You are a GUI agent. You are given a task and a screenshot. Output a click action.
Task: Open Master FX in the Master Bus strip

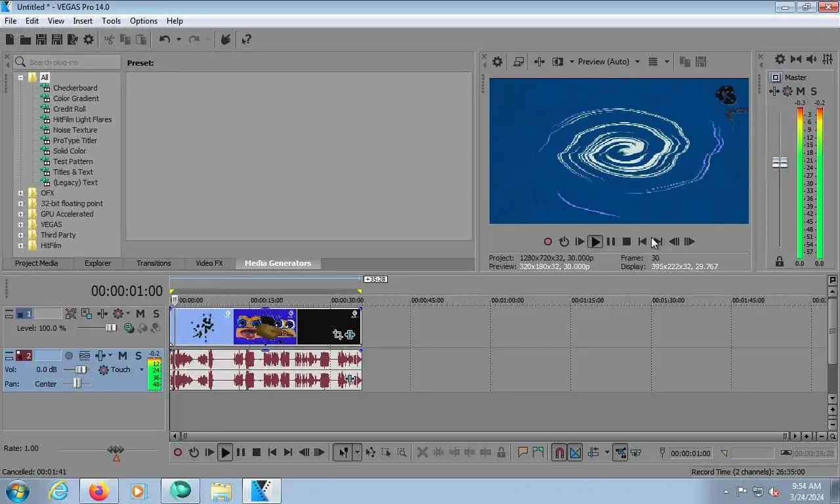pyautogui.click(x=775, y=91)
